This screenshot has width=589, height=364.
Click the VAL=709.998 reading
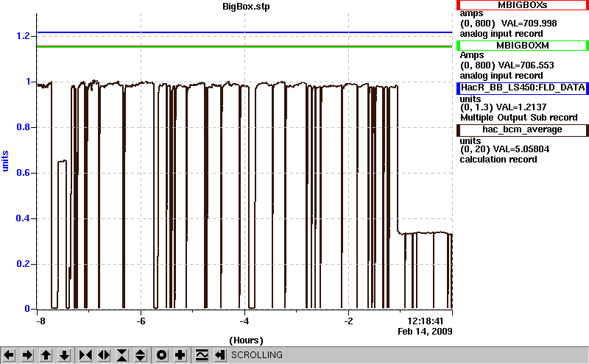point(529,24)
